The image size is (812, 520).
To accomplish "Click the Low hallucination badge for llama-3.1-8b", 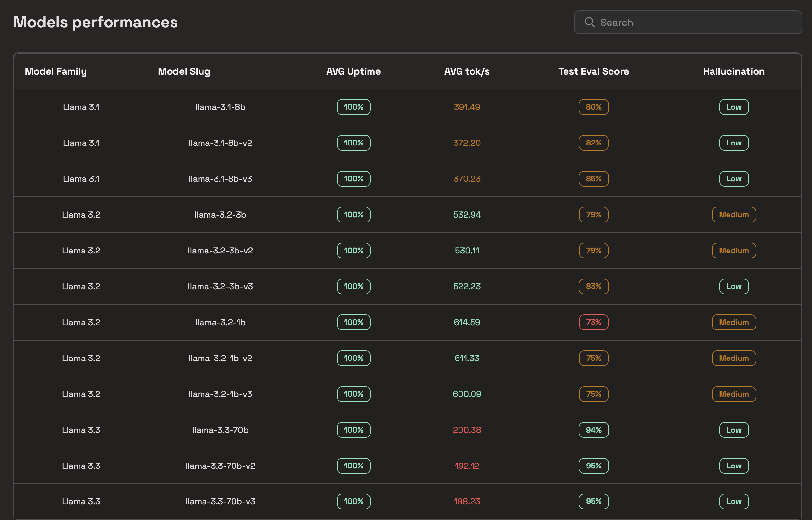I will 734,107.
